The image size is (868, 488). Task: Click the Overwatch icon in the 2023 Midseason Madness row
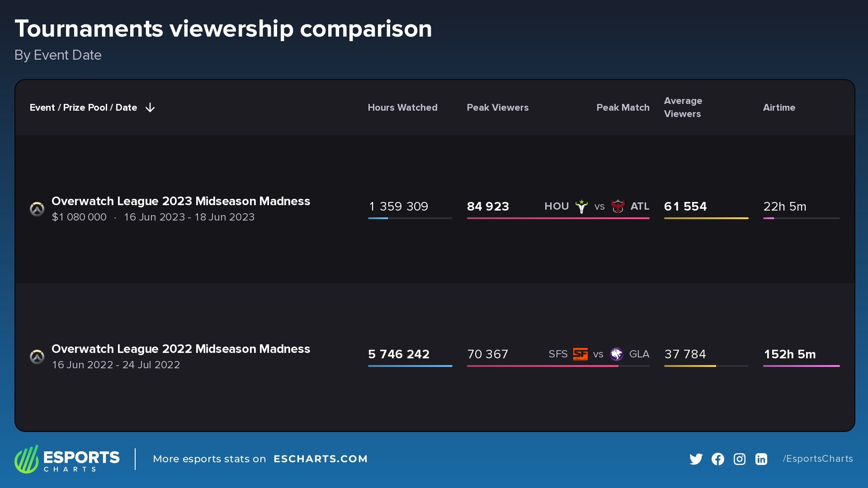[37, 209]
